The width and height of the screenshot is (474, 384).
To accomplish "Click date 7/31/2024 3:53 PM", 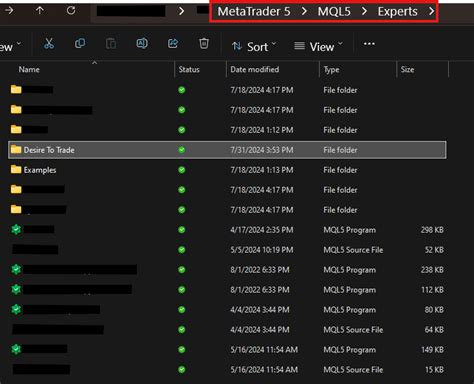I will tap(262, 150).
